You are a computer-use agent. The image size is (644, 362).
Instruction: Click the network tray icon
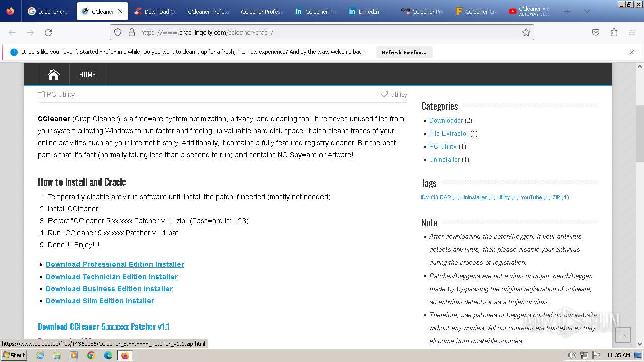click(585, 355)
